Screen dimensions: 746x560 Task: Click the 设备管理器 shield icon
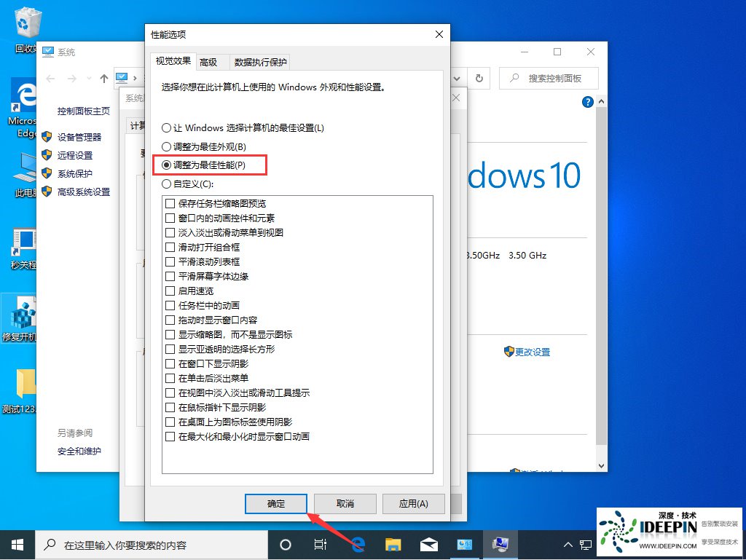[x=47, y=137]
